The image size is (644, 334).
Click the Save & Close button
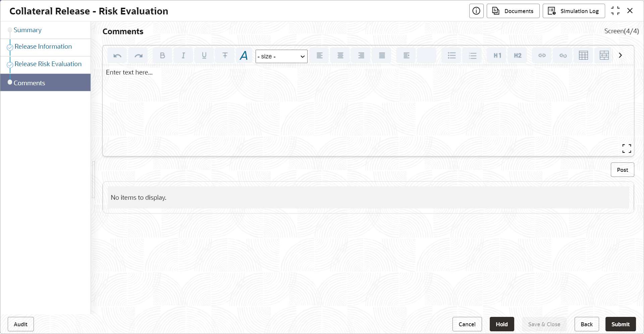(544, 324)
